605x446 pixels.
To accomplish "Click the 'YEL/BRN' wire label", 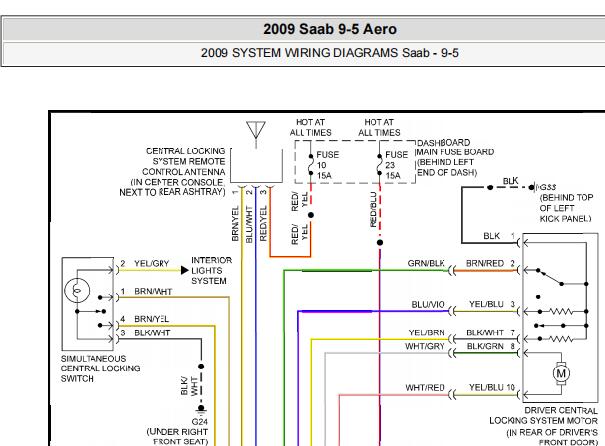I will click(426, 333).
